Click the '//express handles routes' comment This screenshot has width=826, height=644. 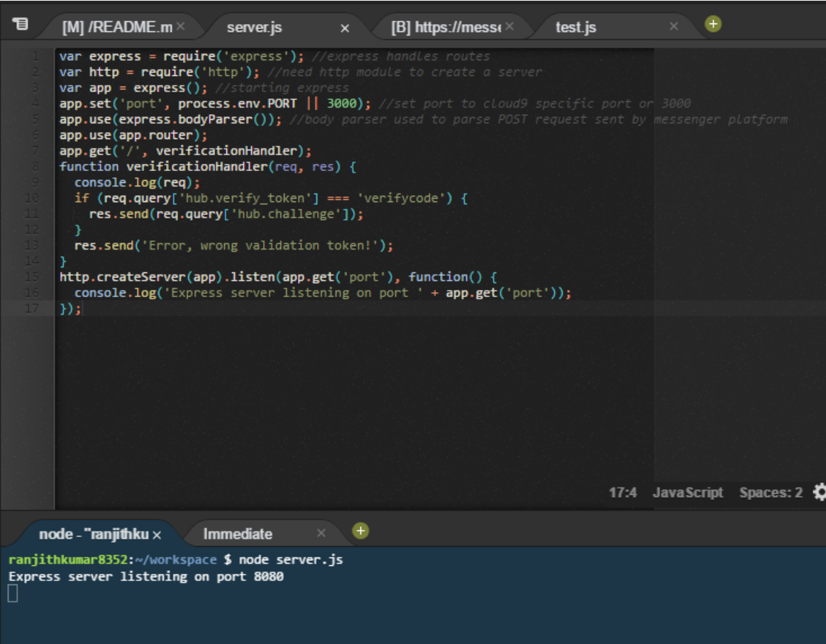pyautogui.click(x=401, y=56)
